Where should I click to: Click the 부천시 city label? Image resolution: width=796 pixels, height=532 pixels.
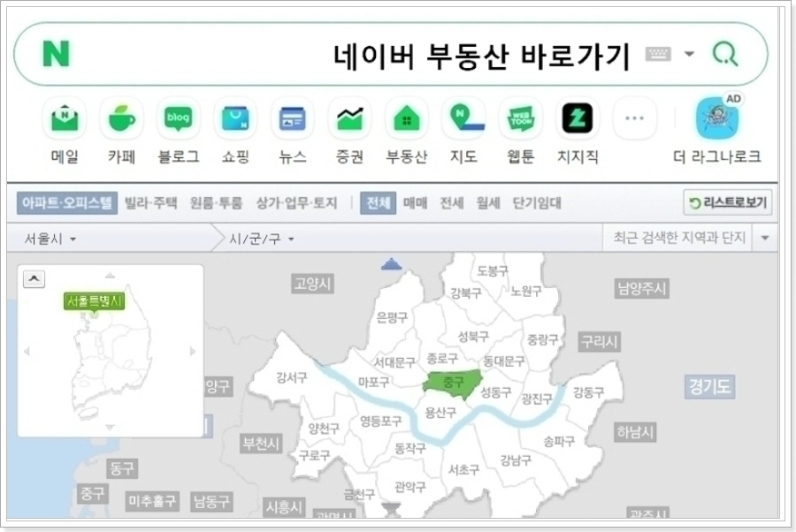tap(260, 444)
